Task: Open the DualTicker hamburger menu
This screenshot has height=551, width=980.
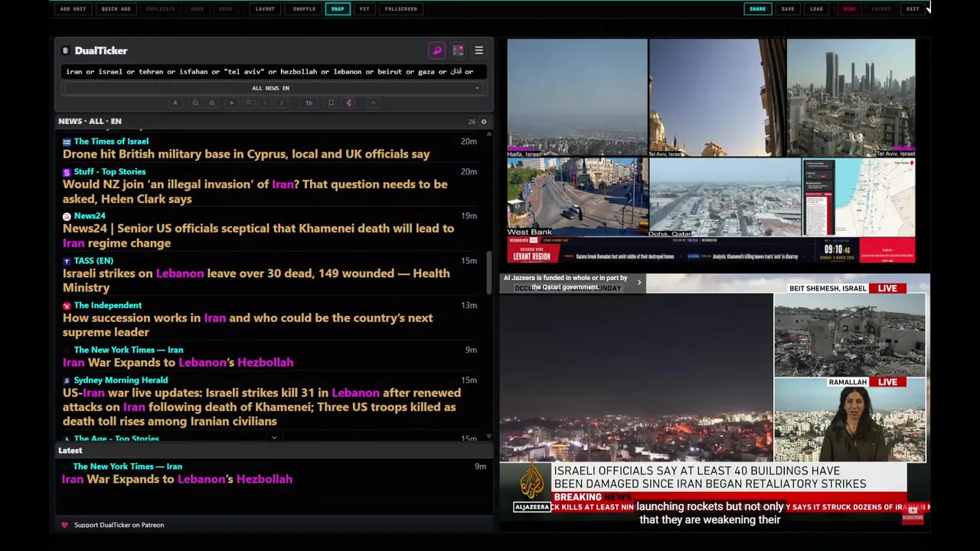Action: click(479, 51)
